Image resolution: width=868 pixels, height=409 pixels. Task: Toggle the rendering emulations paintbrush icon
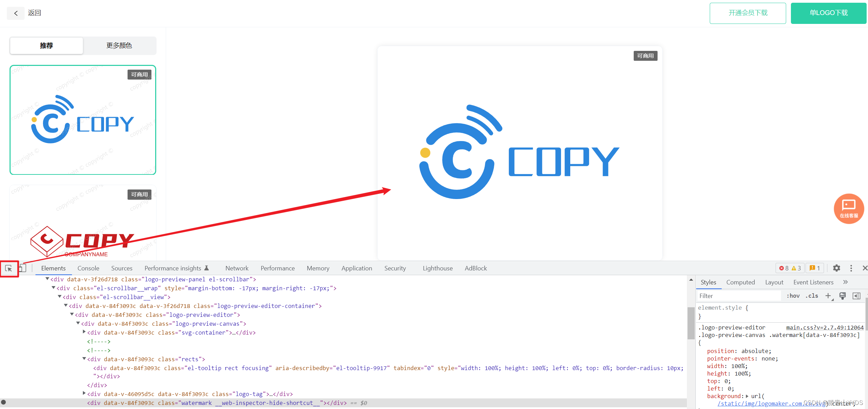pos(842,296)
